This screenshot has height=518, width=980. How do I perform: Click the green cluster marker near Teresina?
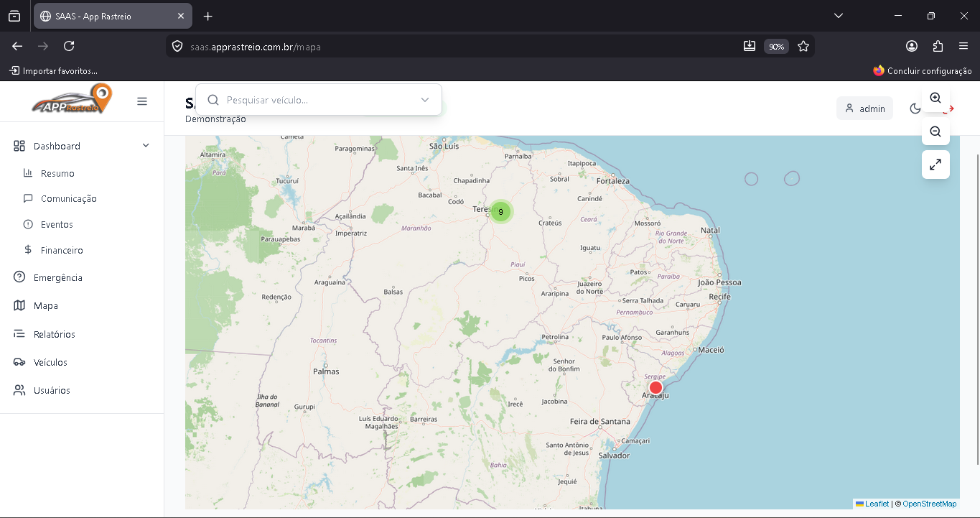click(x=501, y=211)
